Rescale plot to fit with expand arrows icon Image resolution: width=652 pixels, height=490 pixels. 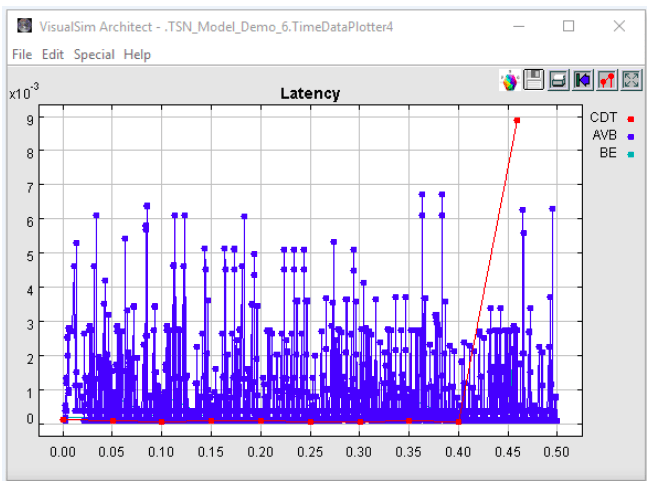coord(631,79)
